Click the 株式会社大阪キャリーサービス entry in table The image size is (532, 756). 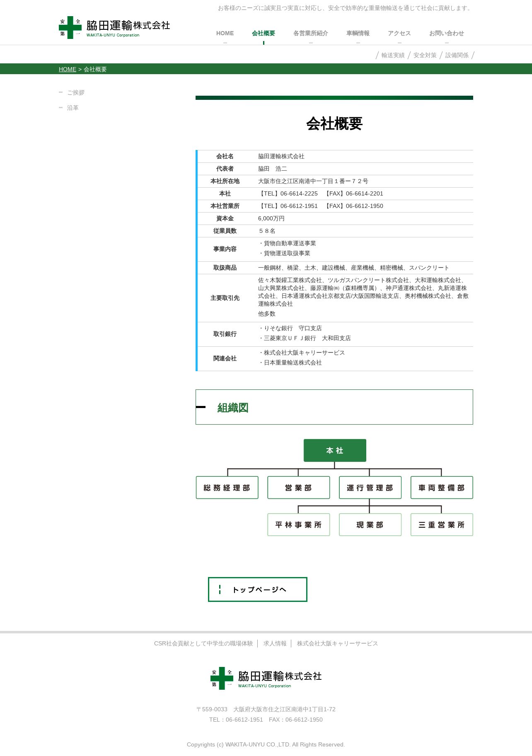[x=302, y=353]
